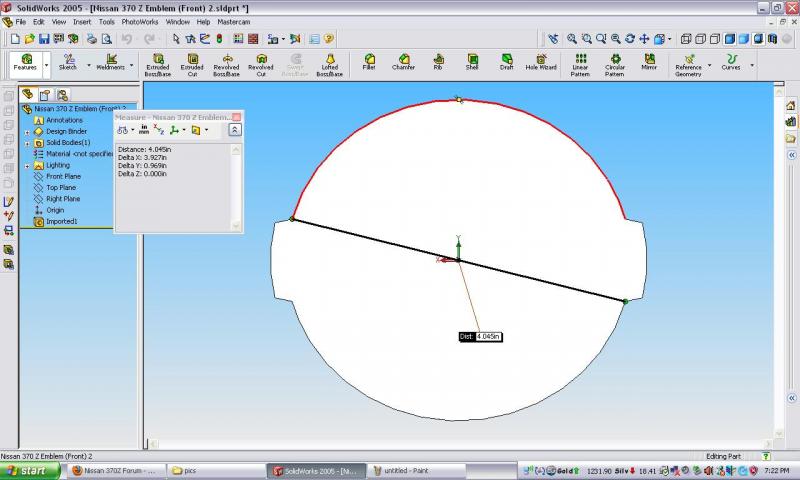Toggle Shadows in Shaded Mode
Image resolution: width=800 pixels, height=480 pixels.
coord(758,39)
